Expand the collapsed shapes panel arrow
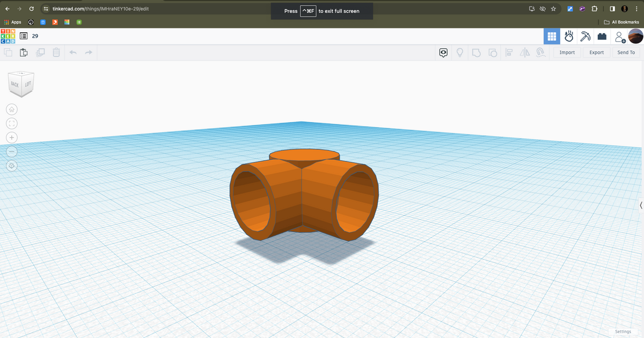 (641, 205)
